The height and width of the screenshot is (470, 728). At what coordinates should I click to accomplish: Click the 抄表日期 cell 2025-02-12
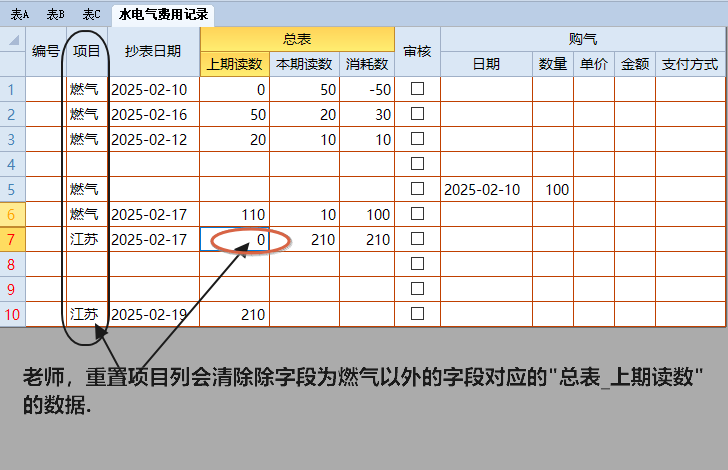pyautogui.click(x=153, y=139)
